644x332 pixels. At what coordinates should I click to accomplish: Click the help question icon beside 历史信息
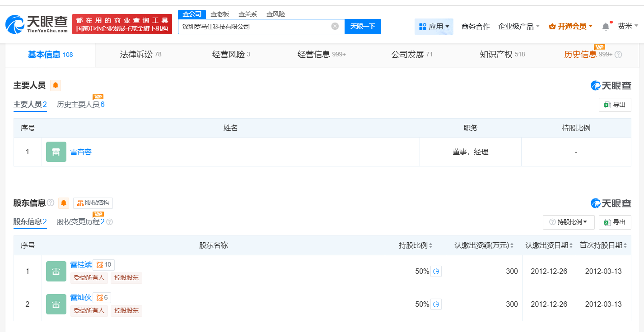tap(618, 55)
